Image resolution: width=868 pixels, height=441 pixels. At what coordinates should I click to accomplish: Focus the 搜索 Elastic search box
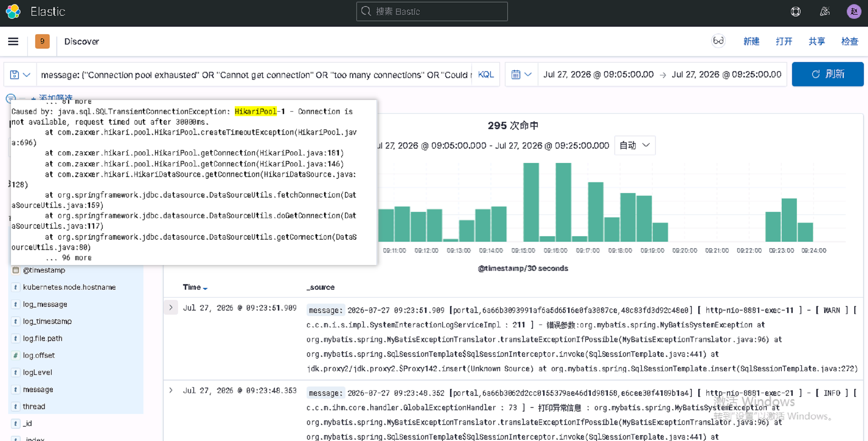click(x=432, y=11)
